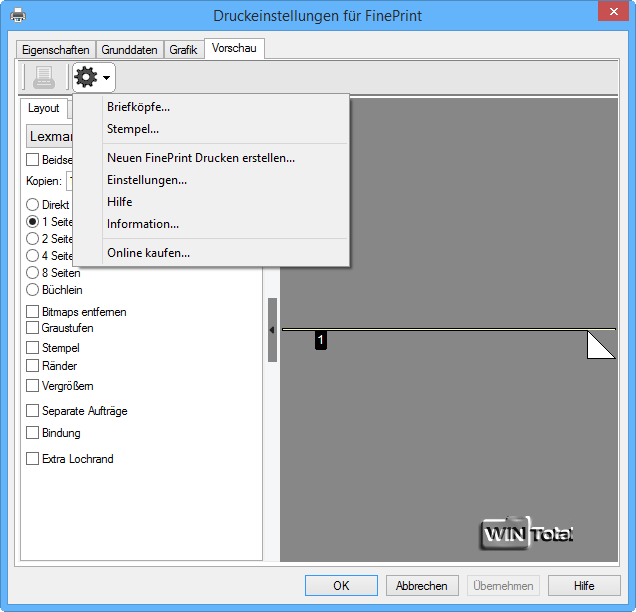Open the Lexmark printer selector

pos(49,136)
